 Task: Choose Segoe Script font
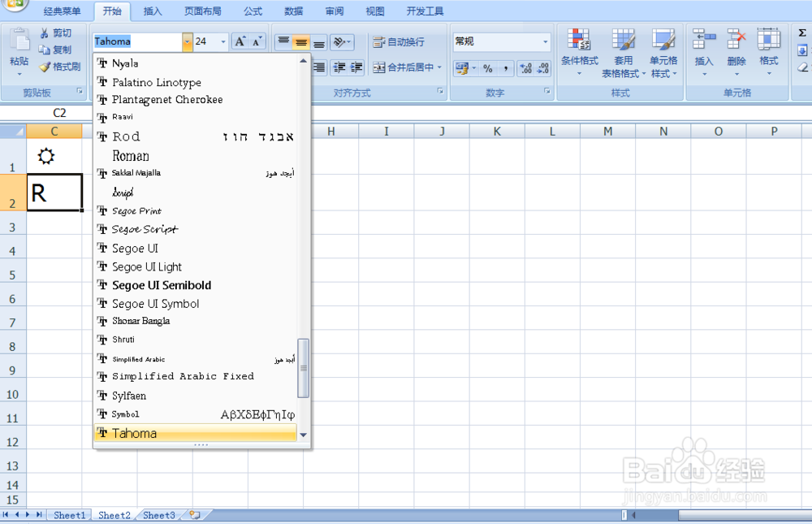(x=196, y=229)
